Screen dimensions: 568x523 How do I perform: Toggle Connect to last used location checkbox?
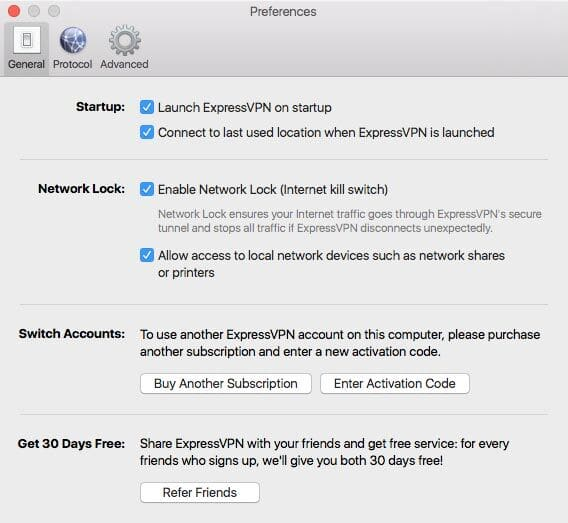147,132
